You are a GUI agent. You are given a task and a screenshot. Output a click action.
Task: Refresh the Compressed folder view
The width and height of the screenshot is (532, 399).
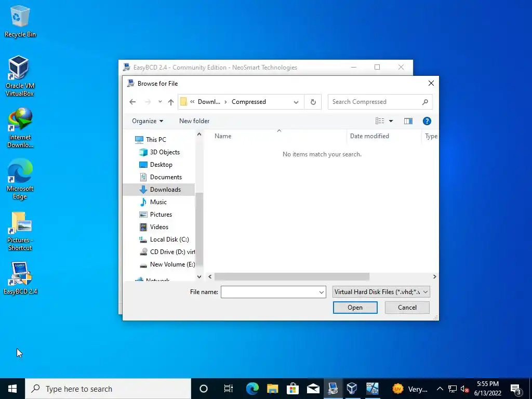coord(313,102)
